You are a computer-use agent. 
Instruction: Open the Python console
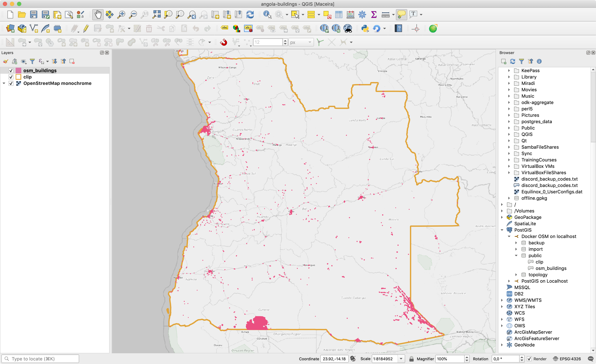pos(365,29)
